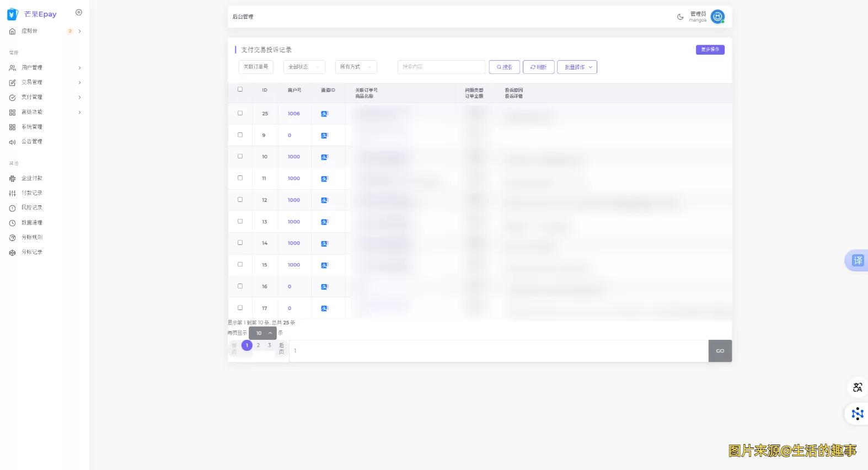Open 数据清理 clock icon item
The image size is (868, 470).
(12, 223)
